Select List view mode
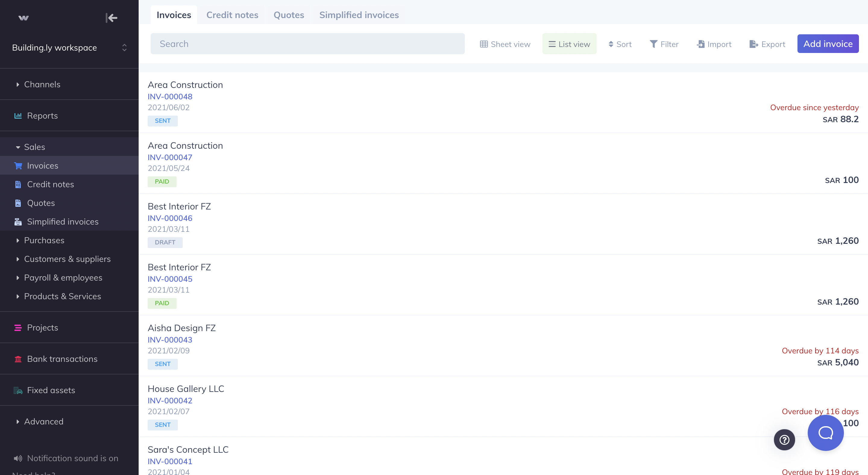Image resolution: width=868 pixels, height=475 pixels. [x=569, y=44]
